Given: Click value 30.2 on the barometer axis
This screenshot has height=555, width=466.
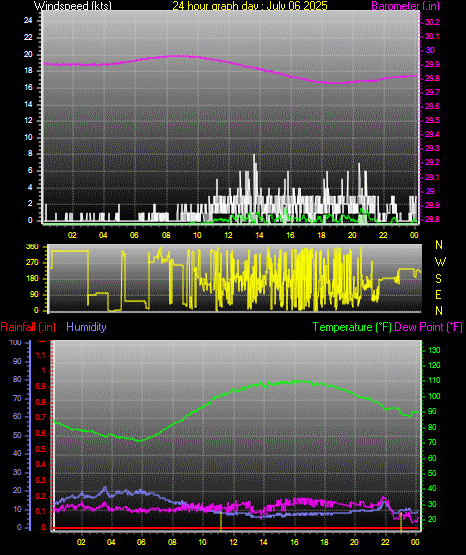Looking at the screenshot, I should point(432,22).
